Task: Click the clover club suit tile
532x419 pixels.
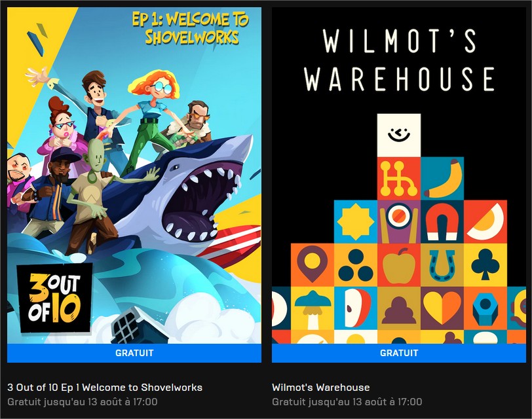Action: tap(485, 264)
